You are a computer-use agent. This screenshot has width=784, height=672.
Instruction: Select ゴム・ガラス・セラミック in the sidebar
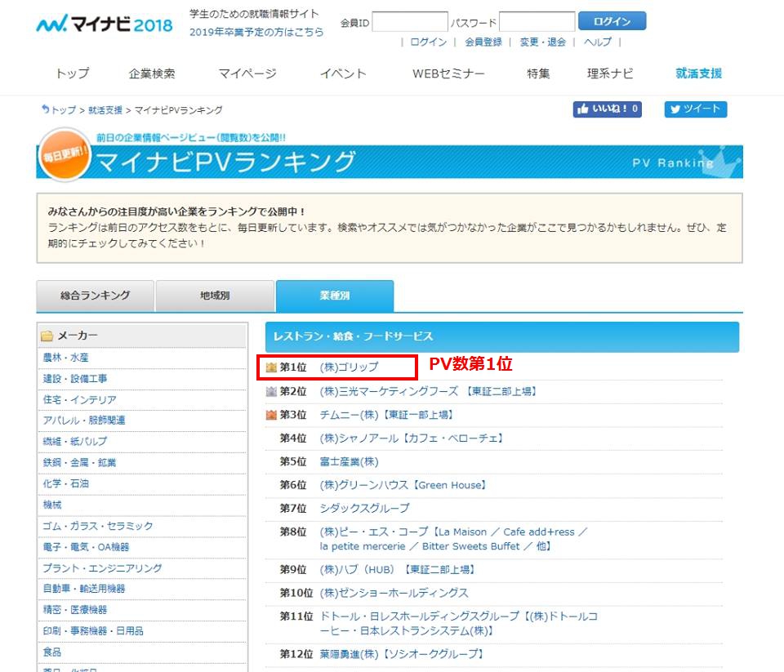(98, 526)
